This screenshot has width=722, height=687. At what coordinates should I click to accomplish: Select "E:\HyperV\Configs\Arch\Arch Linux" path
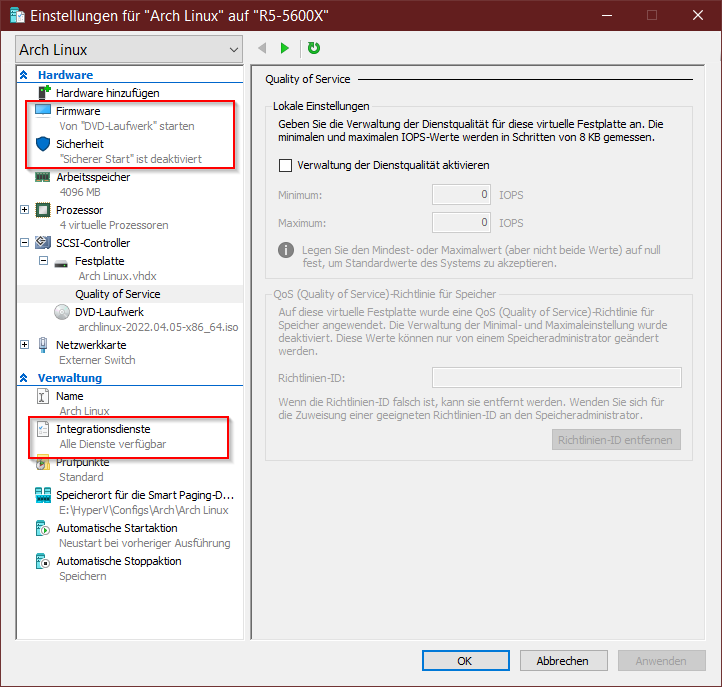[x=144, y=510]
